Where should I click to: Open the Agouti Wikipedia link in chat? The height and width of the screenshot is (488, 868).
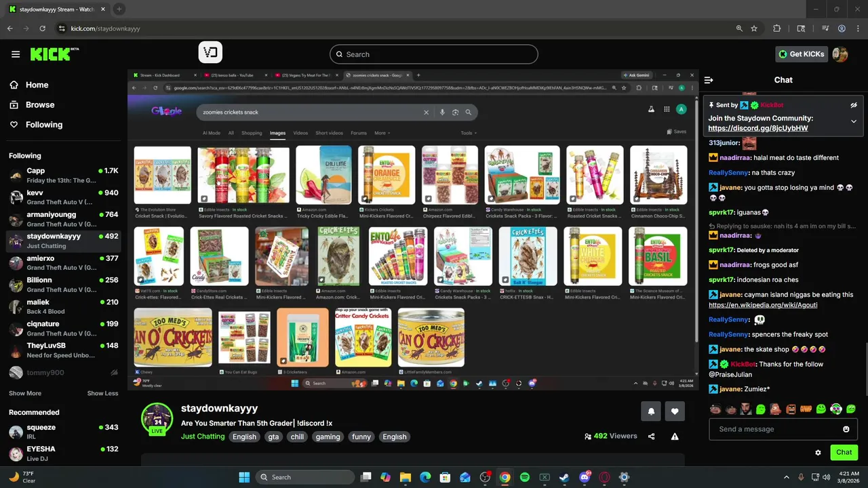pyautogui.click(x=763, y=305)
